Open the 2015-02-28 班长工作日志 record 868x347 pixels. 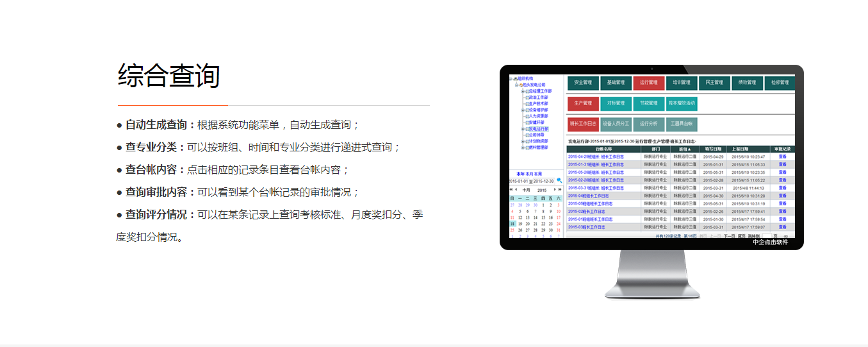[596, 180]
